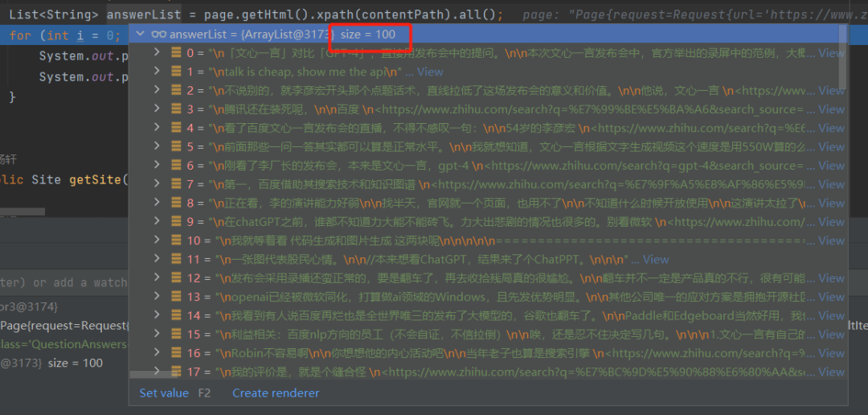Click the field icon of element 9
This screenshot has width=868, height=415.
[x=176, y=222]
